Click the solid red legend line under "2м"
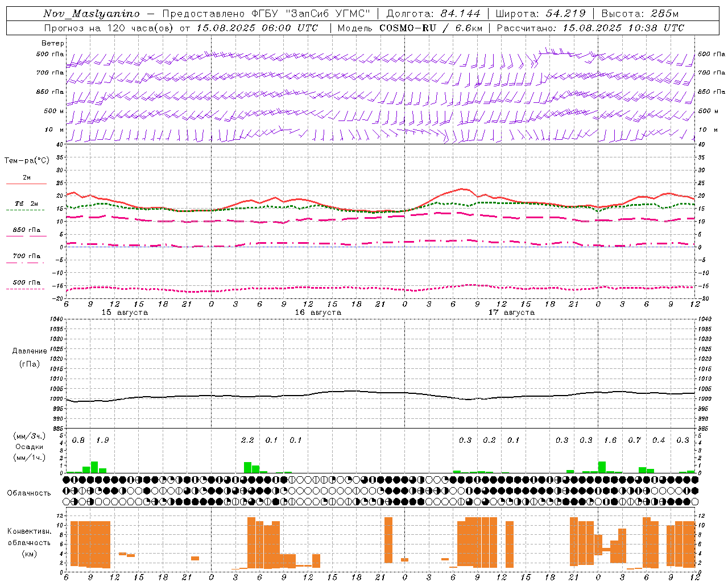The image size is (728, 582). (26, 184)
